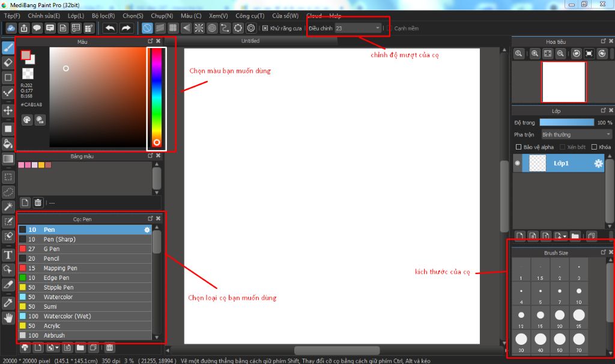This screenshot has height=364, width=615.
Task: Zoom in the Navigator view
Action: coord(535,53)
